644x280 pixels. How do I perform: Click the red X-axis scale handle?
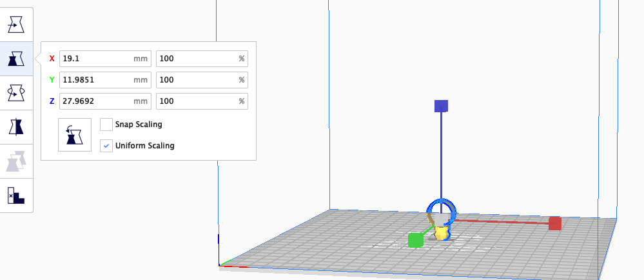pyautogui.click(x=555, y=224)
